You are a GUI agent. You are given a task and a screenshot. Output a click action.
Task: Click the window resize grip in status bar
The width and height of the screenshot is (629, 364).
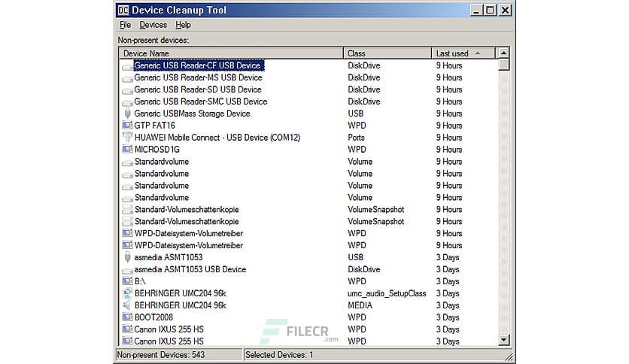point(509,356)
